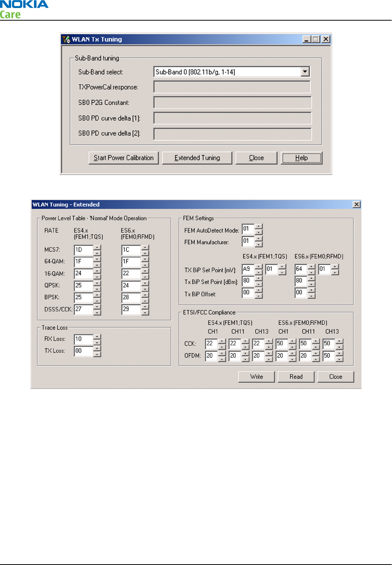
Task: Click CCK ES4.x CH13 field
Action: tap(258, 344)
